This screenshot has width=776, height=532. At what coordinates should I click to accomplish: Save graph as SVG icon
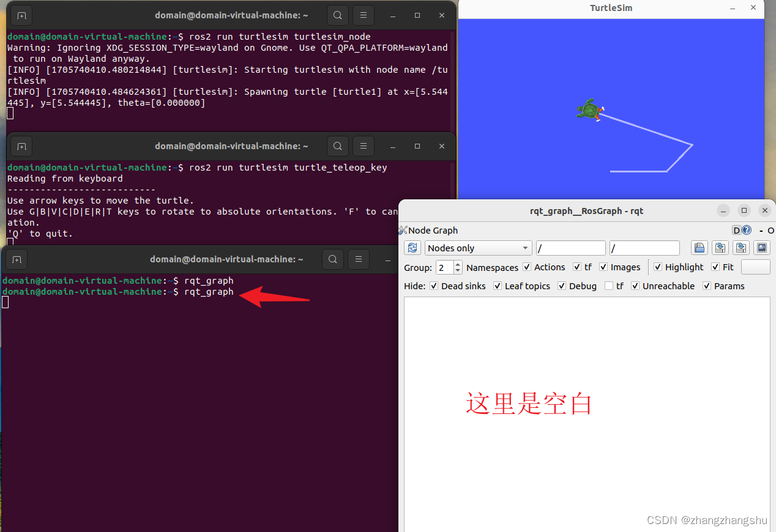click(x=741, y=248)
